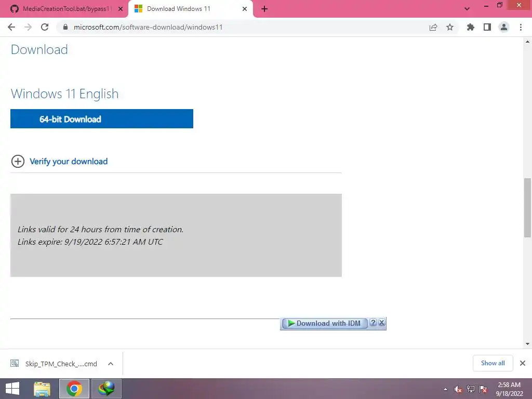
Task: Click the vertical scrollbar thumb
Action: 528,208
